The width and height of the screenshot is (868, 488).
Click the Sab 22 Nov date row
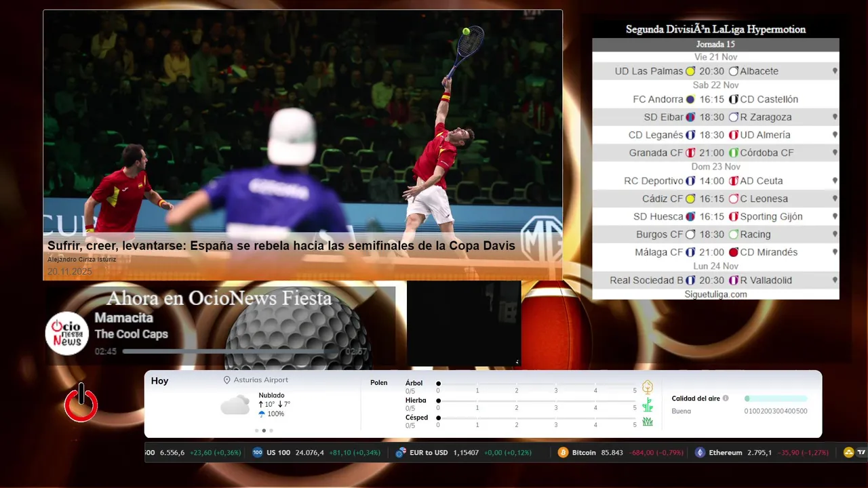click(715, 85)
